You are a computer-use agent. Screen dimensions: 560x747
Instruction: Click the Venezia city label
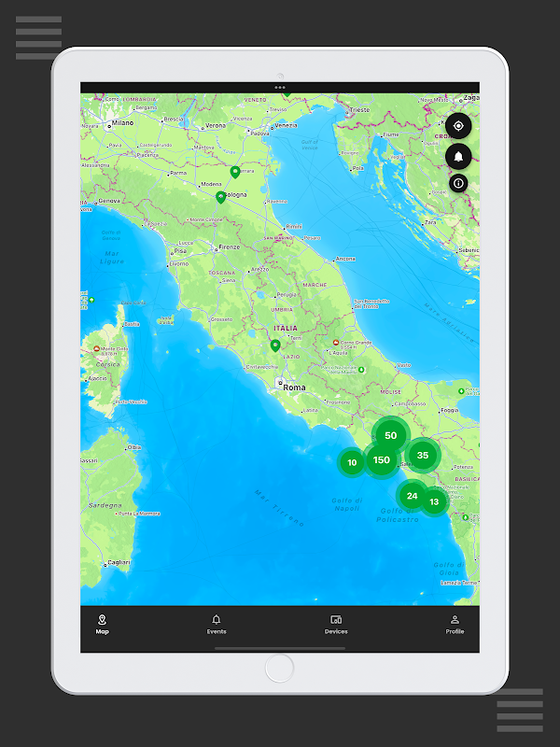[286, 125]
